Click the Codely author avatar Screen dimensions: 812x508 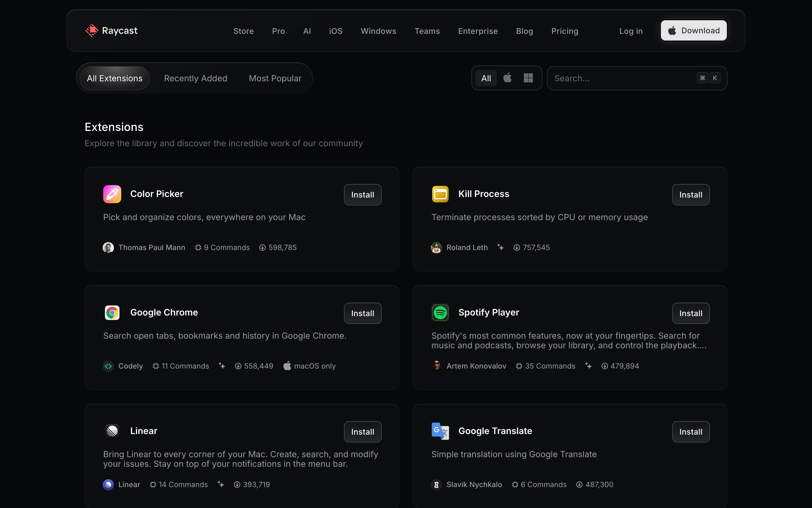click(x=108, y=366)
